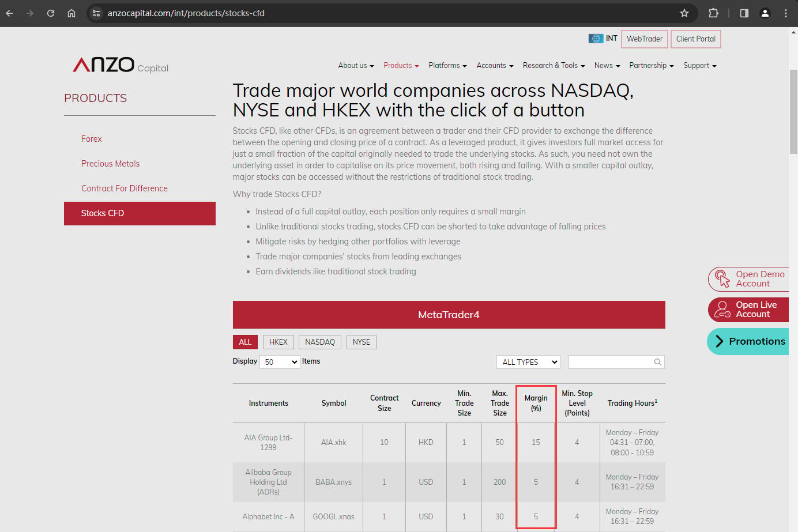Click the search magnifier in instrument search
The width and height of the screenshot is (798, 532).
[657, 362]
